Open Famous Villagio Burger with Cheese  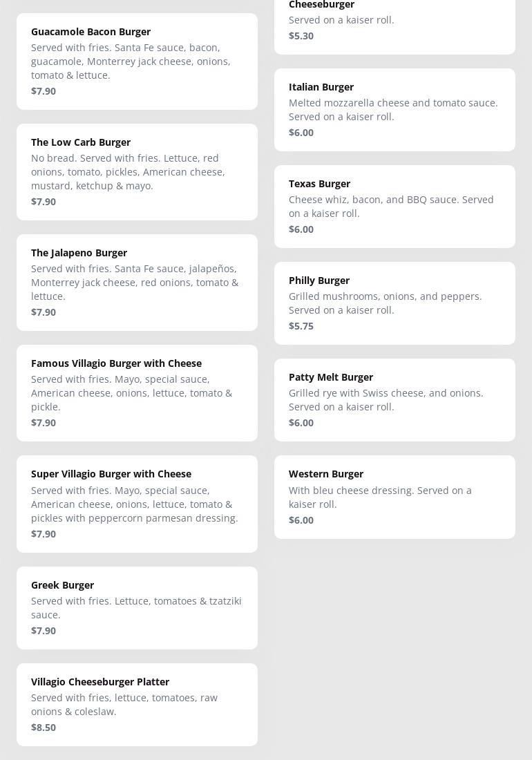pos(137,393)
